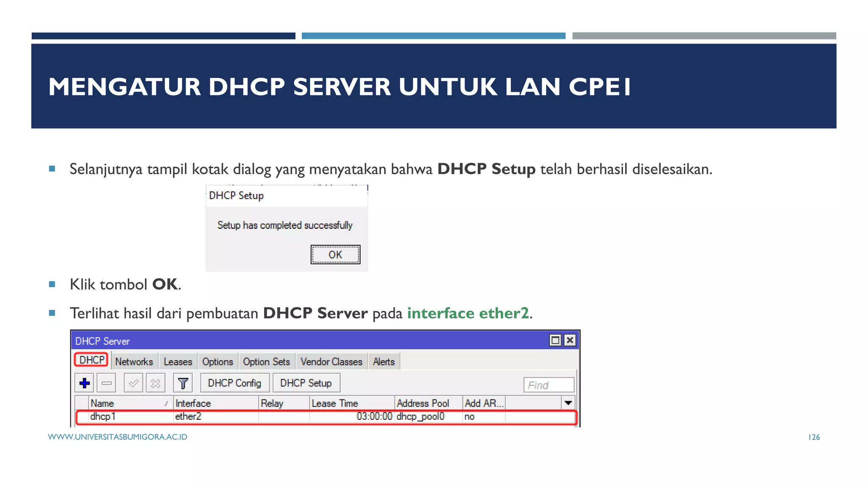Click the dhcp_pool0 address pool cell

click(x=429, y=417)
